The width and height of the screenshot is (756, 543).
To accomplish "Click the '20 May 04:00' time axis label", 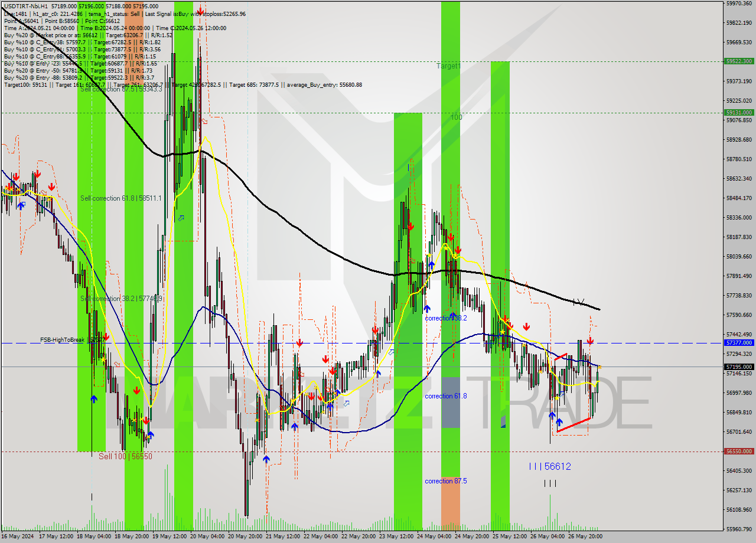I will (207, 536).
